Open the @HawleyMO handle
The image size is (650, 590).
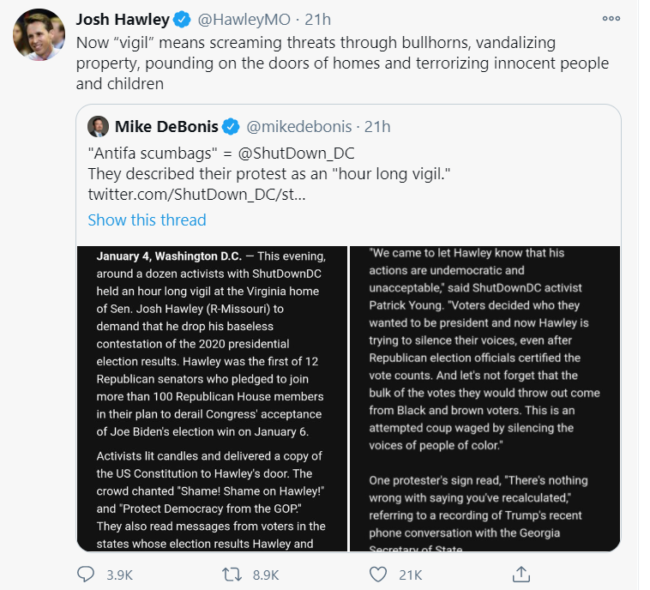point(244,19)
